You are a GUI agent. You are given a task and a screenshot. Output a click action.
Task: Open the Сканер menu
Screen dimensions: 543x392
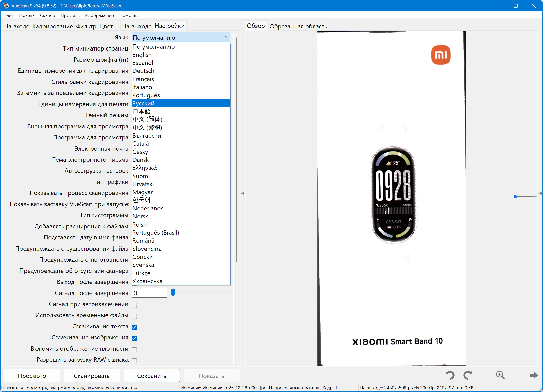coord(47,15)
